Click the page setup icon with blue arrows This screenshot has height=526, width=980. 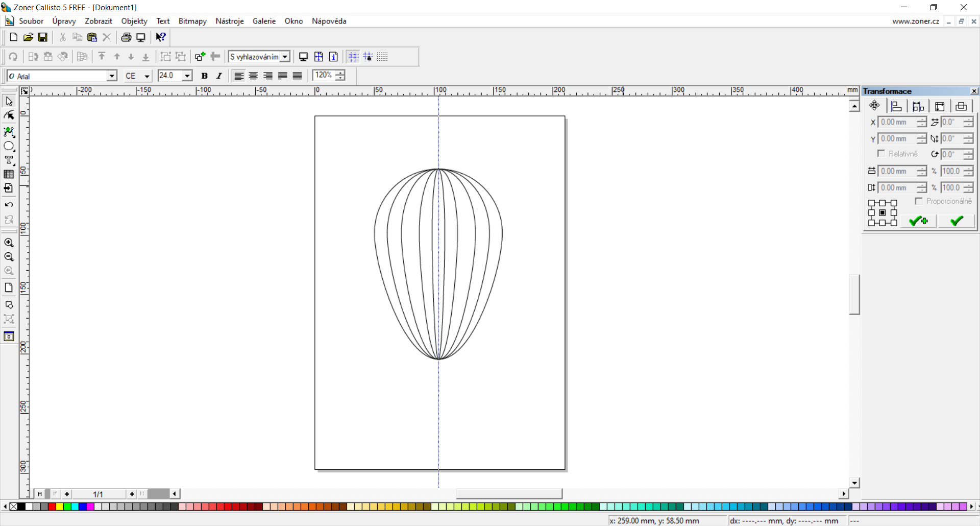318,57
